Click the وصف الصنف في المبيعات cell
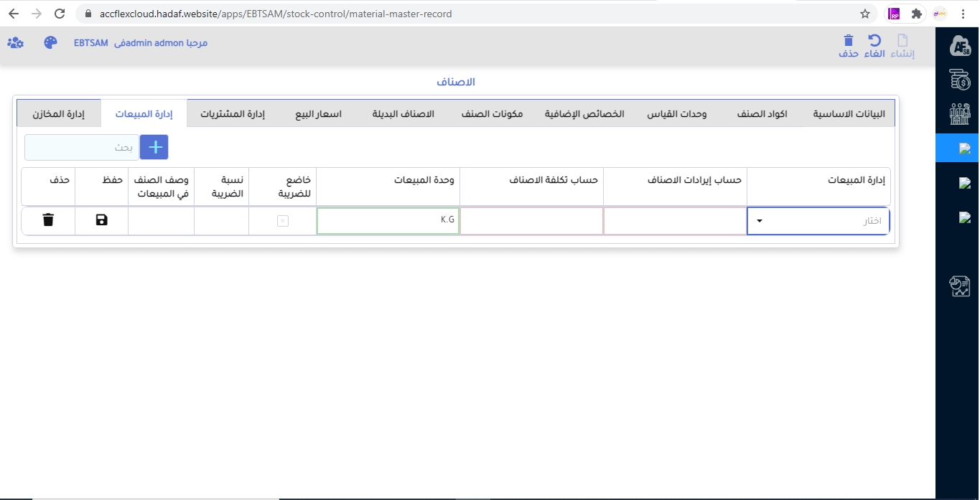Screen dimensions: 980x500 tap(161, 221)
